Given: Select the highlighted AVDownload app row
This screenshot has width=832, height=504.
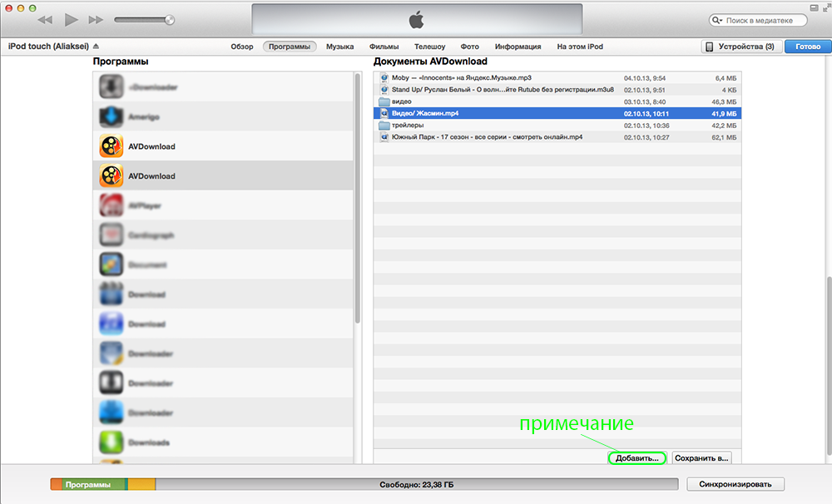Looking at the screenshot, I should pos(223,175).
